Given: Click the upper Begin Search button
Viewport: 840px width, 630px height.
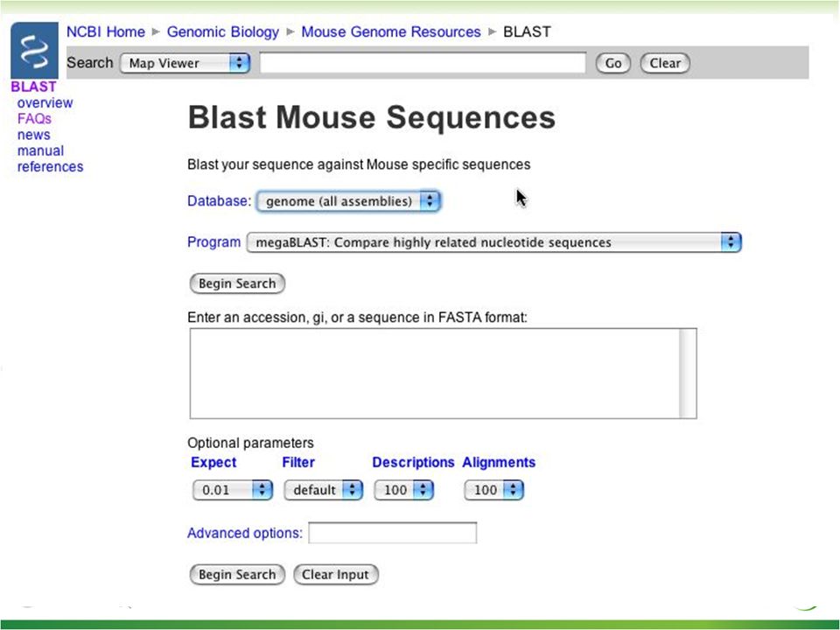Looking at the screenshot, I should click(x=237, y=283).
